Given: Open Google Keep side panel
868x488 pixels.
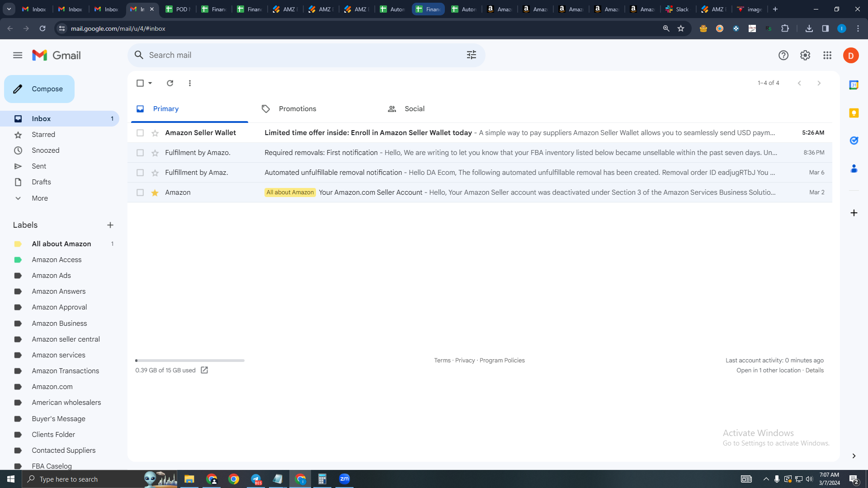Looking at the screenshot, I should 854,113.
